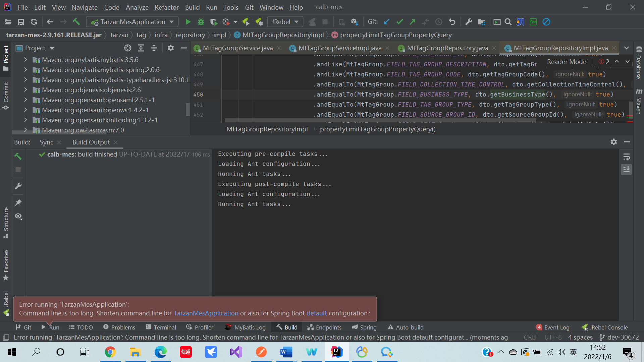Image resolution: width=644 pixels, height=362 pixels.
Task: Click the Git commit checkmark icon
Action: coord(399,22)
